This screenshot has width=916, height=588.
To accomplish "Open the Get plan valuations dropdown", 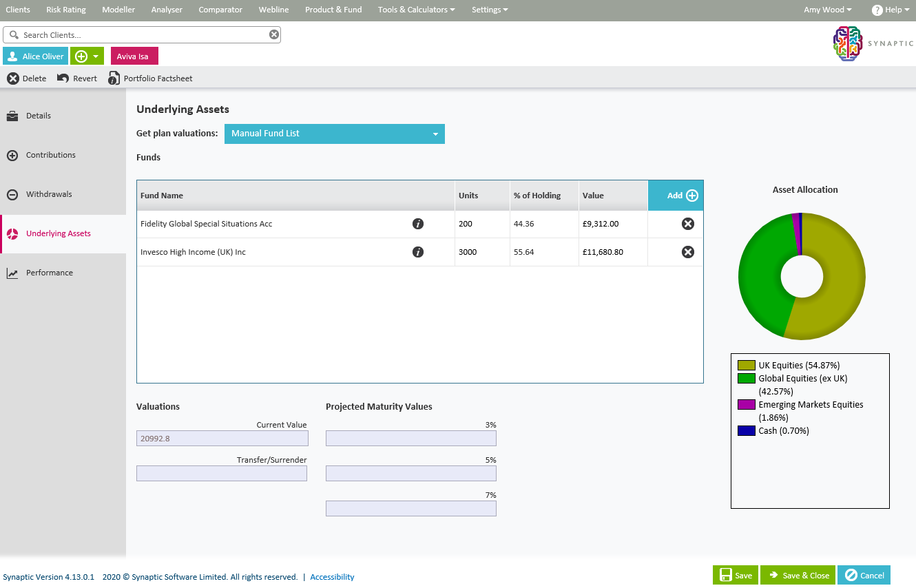I will (335, 134).
